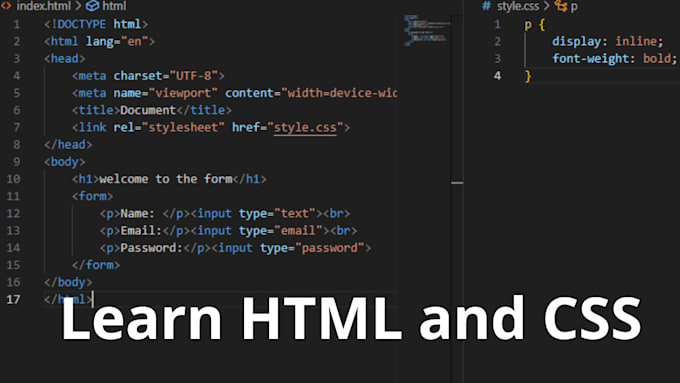Click the closing head tag on line 8
This screenshot has height=383, width=680.
pyautogui.click(x=68, y=145)
